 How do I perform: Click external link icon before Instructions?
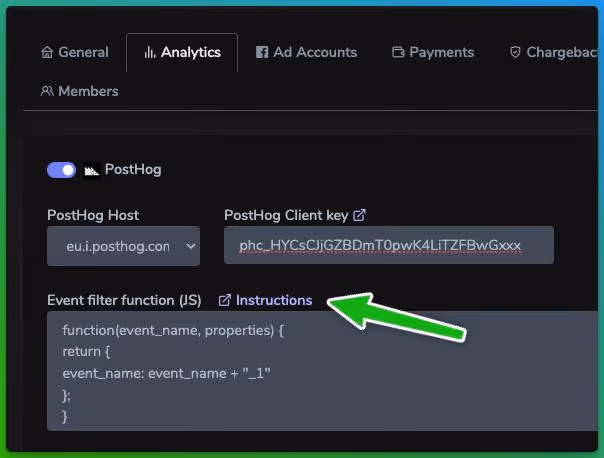[225, 300]
